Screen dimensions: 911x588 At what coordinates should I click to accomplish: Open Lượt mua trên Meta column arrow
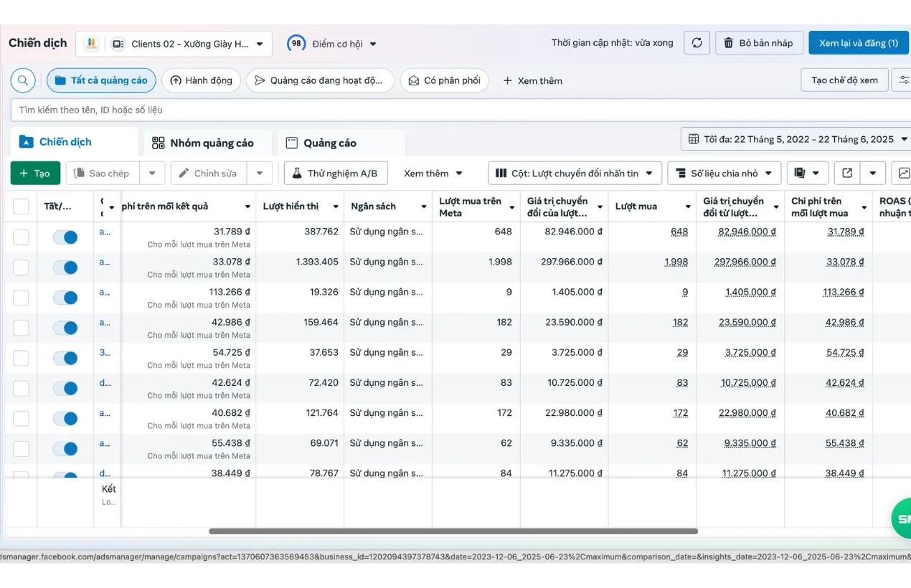click(512, 207)
